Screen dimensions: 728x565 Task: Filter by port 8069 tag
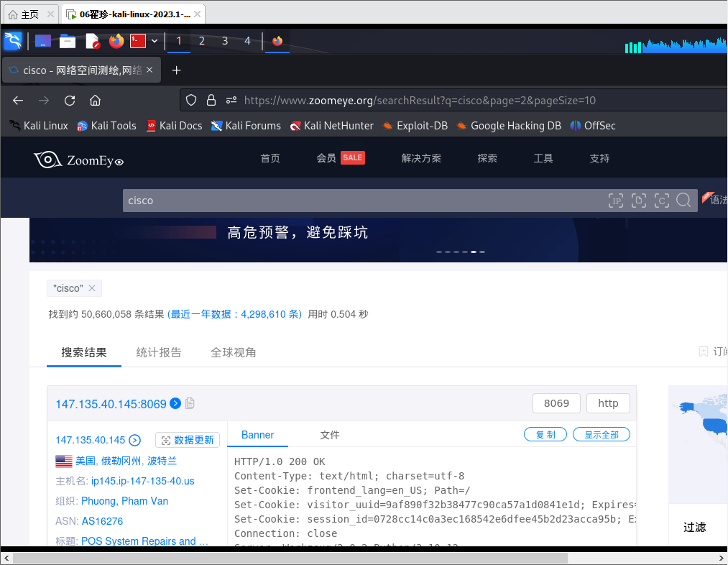[556, 403]
